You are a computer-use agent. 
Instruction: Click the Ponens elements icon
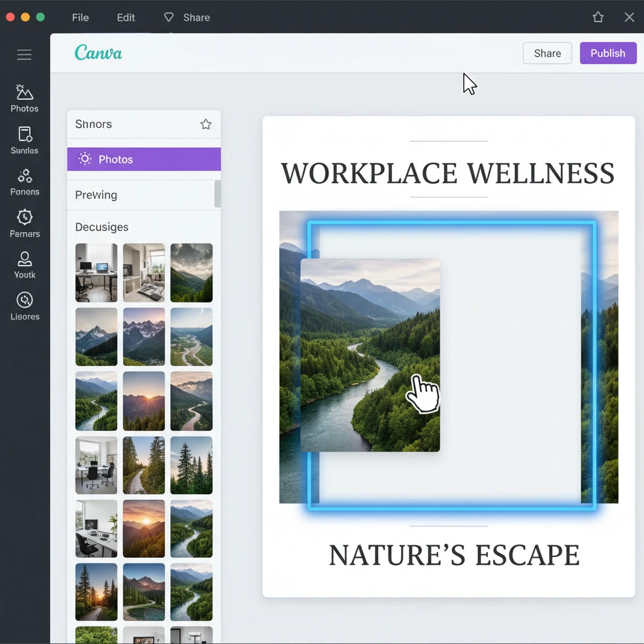pyautogui.click(x=25, y=182)
